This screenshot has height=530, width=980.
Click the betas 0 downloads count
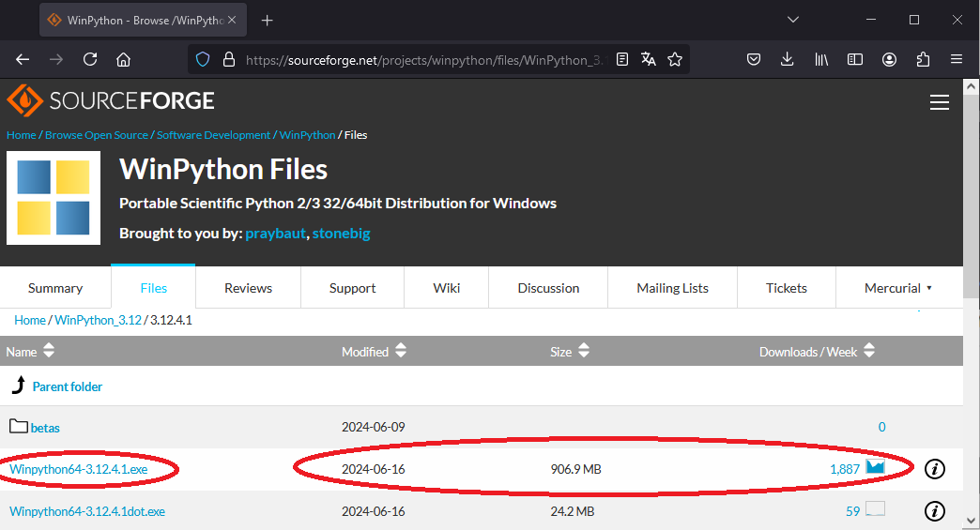click(881, 427)
